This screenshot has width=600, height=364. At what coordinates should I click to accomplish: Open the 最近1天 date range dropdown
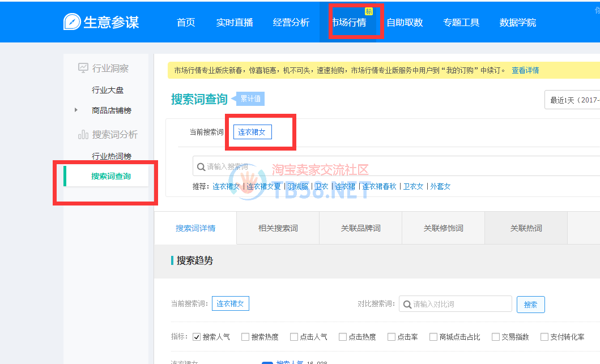coord(572,100)
